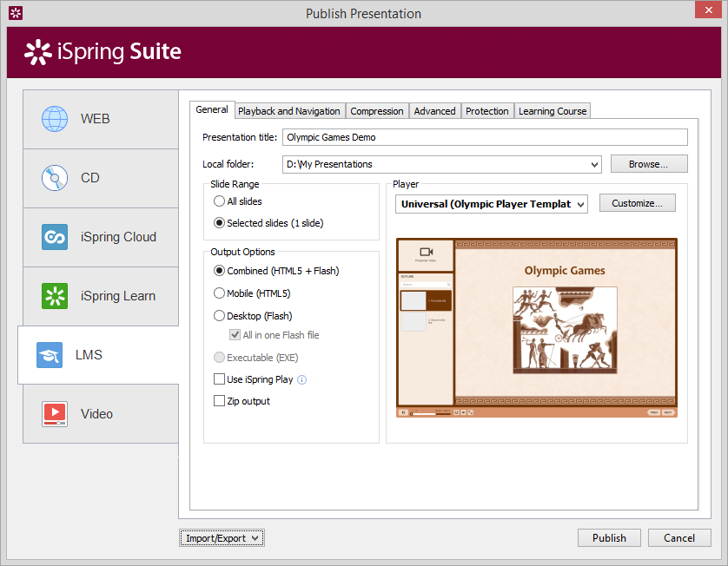Enable the Use iSpring Play checkbox

click(220, 379)
